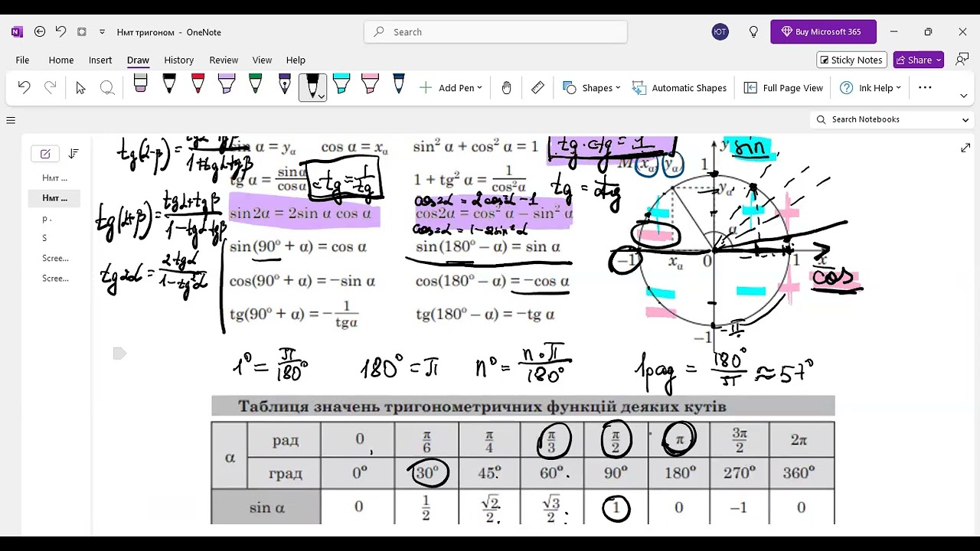This screenshot has height=551, width=980.
Task: Open the Help tab
Action: 296,60
